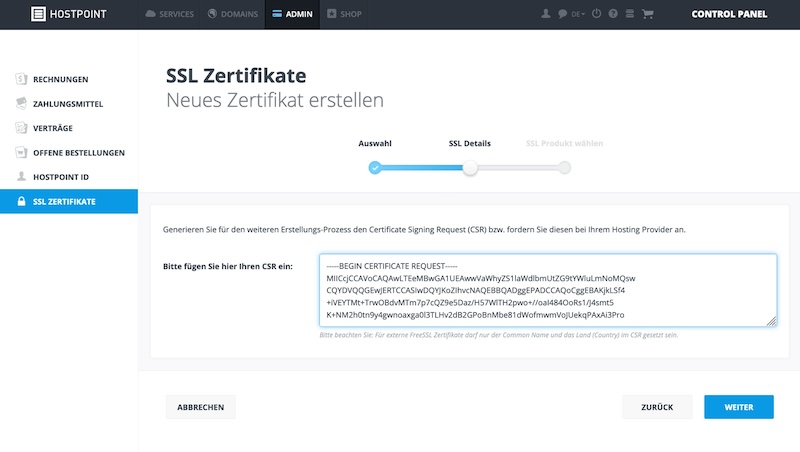This screenshot has height=452, width=800.
Task: Open the chat speech-bubble icon
Action: tap(562, 14)
